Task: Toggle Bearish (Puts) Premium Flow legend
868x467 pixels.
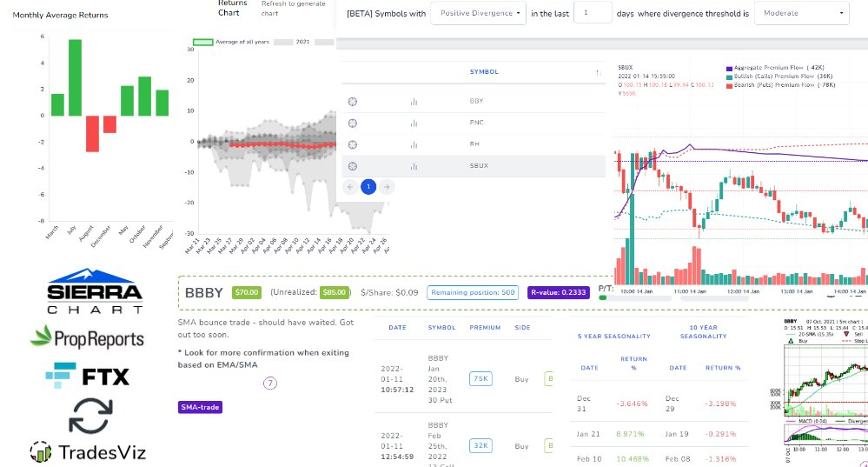Action: (780, 85)
